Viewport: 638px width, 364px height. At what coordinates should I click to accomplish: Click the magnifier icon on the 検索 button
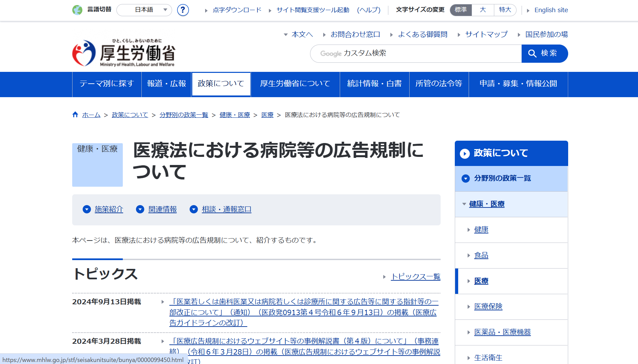point(532,53)
